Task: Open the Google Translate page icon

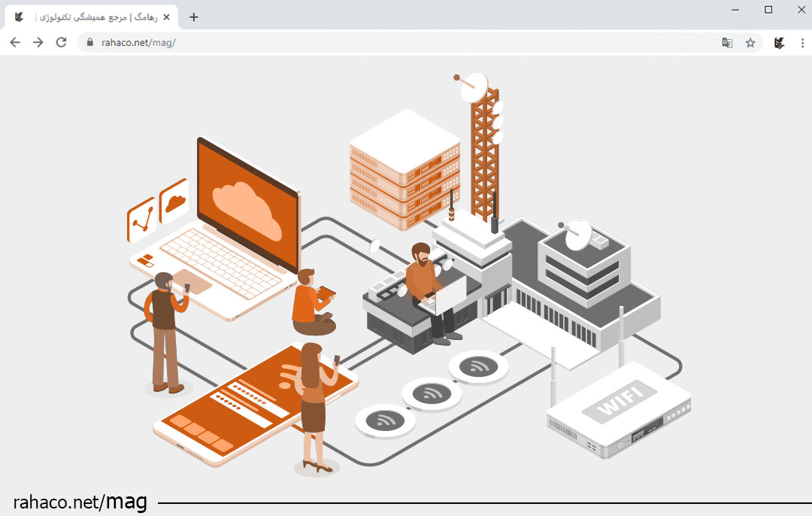Action: pos(727,43)
